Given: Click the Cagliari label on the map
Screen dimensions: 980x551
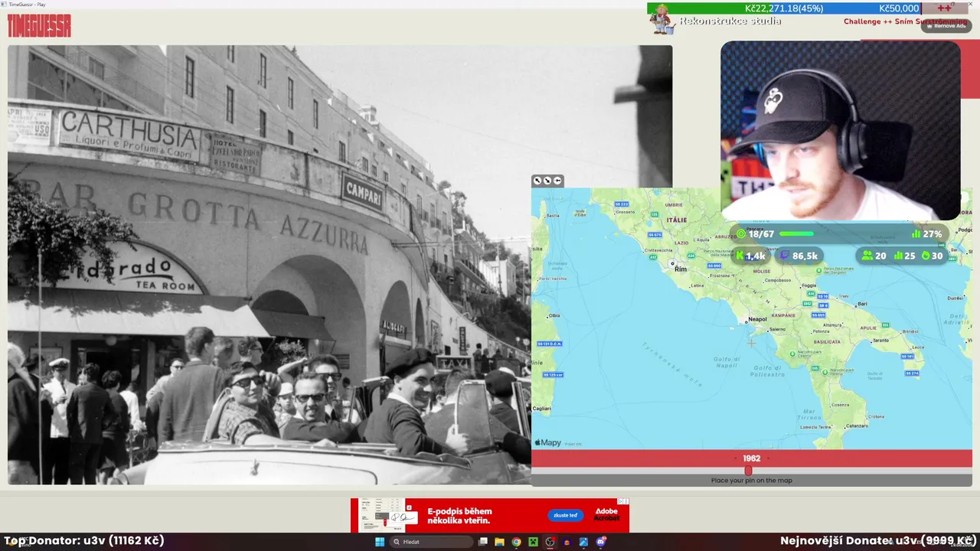Looking at the screenshot, I should (x=541, y=409).
